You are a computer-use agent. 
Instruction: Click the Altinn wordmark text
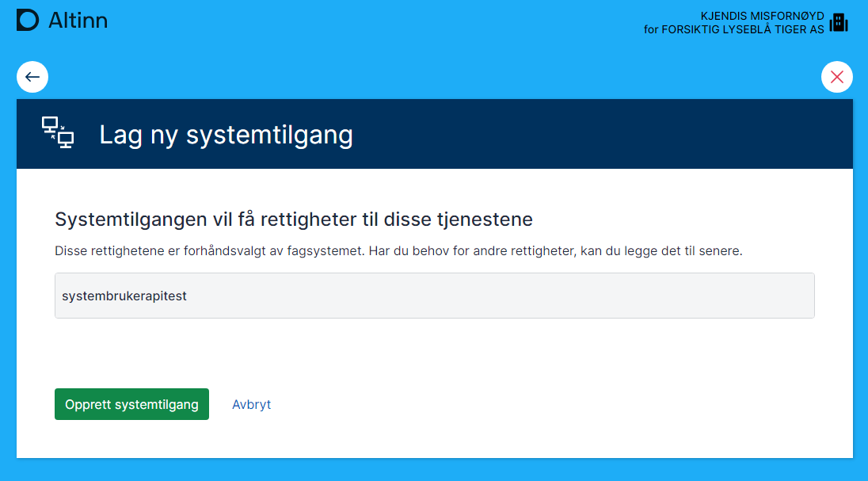[78, 21]
